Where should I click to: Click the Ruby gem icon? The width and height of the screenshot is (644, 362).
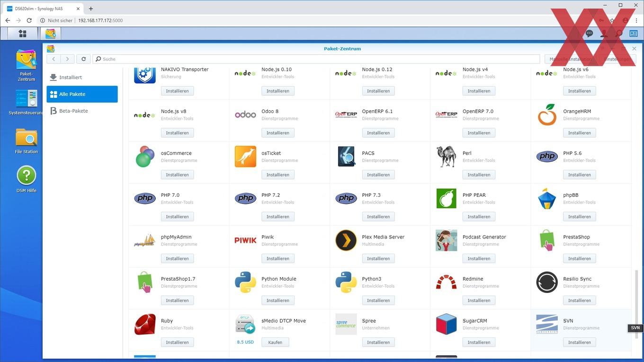coord(145,324)
